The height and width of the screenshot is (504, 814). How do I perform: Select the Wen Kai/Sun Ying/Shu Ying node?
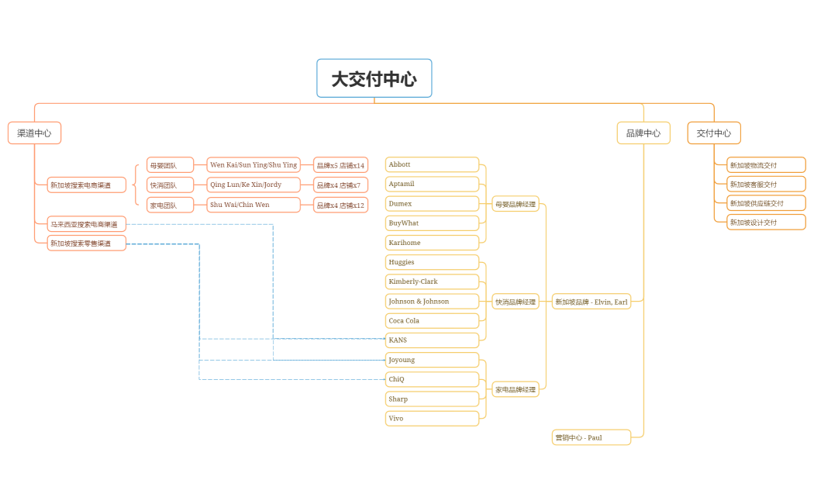point(254,165)
